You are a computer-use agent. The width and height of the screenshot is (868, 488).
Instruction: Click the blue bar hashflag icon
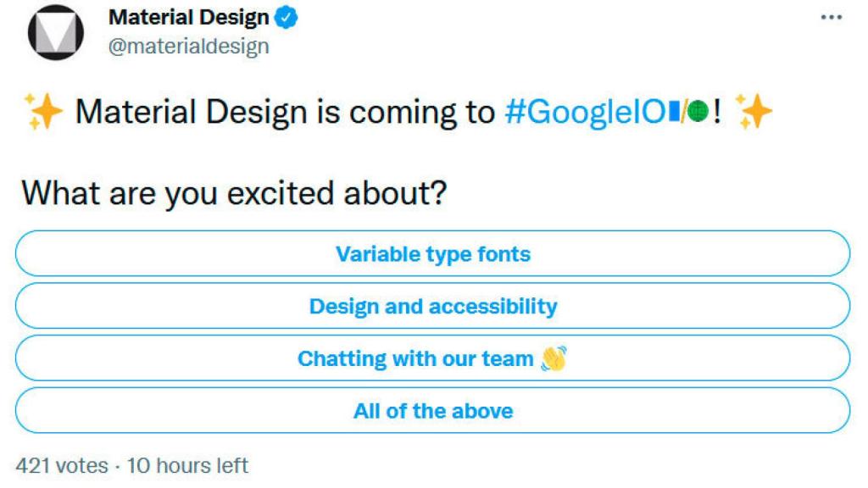[x=674, y=111]
